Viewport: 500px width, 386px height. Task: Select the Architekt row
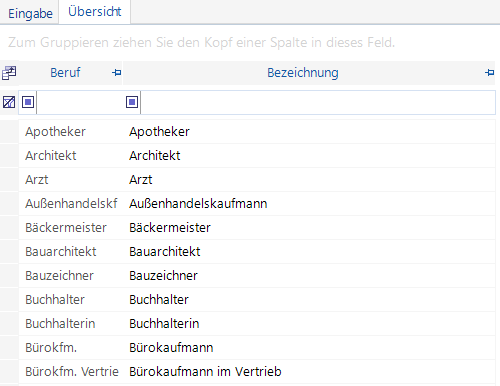[257, 156]
